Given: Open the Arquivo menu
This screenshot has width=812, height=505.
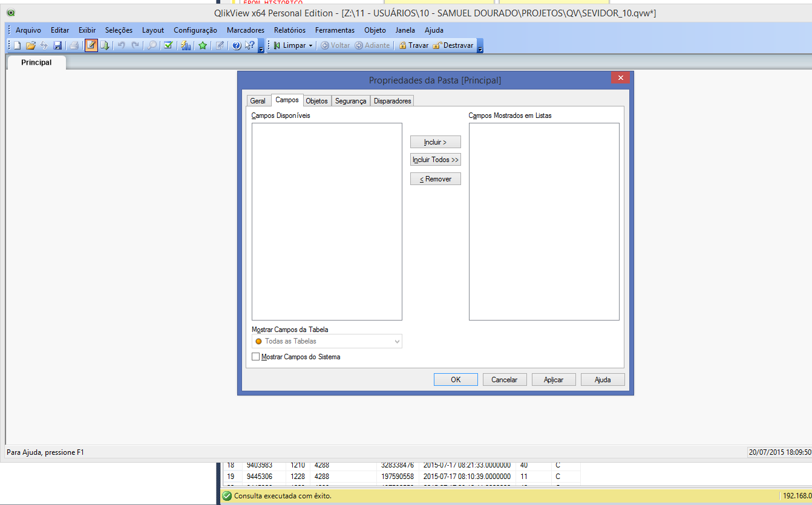Looking at the screenshot, I should (28, 30).
